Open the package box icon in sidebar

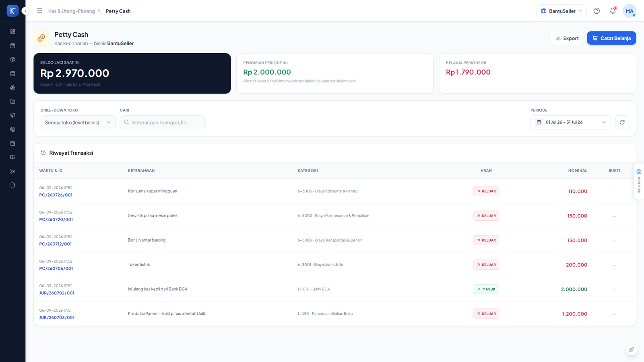pos(12,60)
